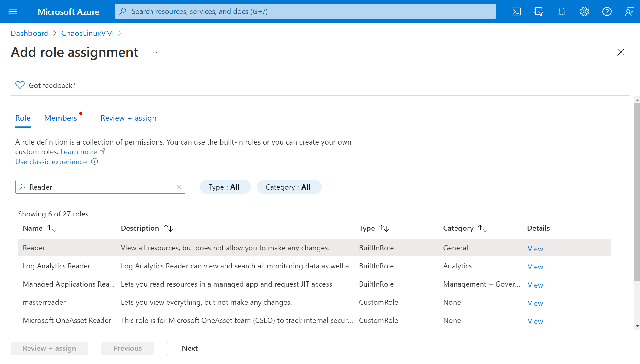The image size is (640, 364).
Task: Click Next to proceed to Members
Action: tap(190, 348)
